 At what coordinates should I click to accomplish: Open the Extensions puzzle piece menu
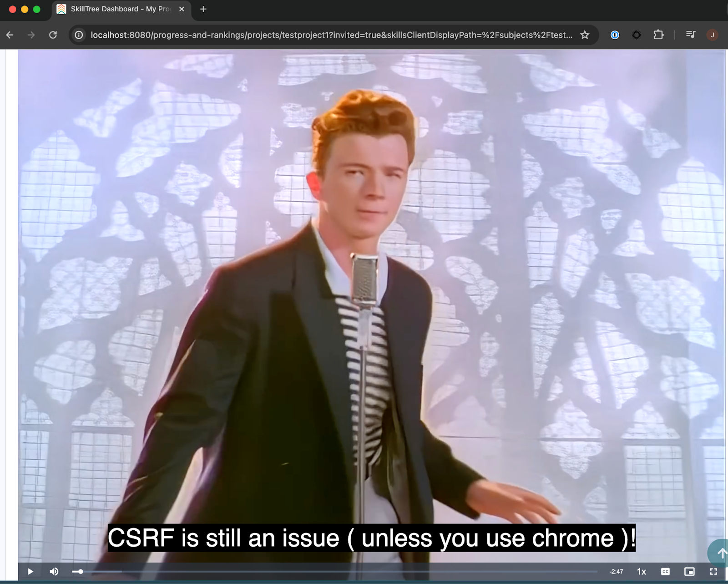tap(658, 35)
